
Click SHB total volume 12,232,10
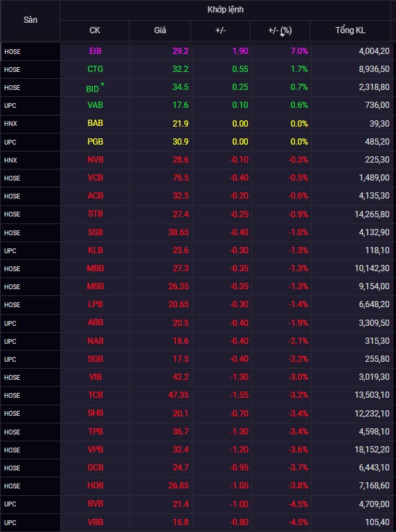(x=372, y=414)
